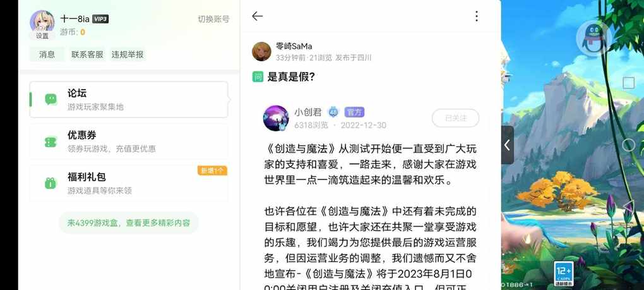Viewport: 644px width, 290px height.
Task: Click the 消息 messages button
Action: coord(47,54)
